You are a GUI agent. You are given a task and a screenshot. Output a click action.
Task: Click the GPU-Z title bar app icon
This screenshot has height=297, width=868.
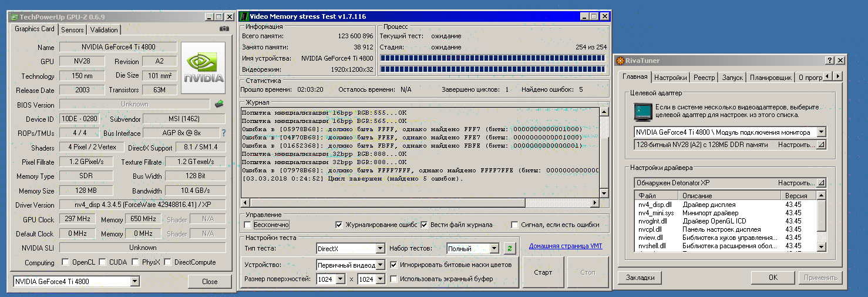(x=15, y=17)
